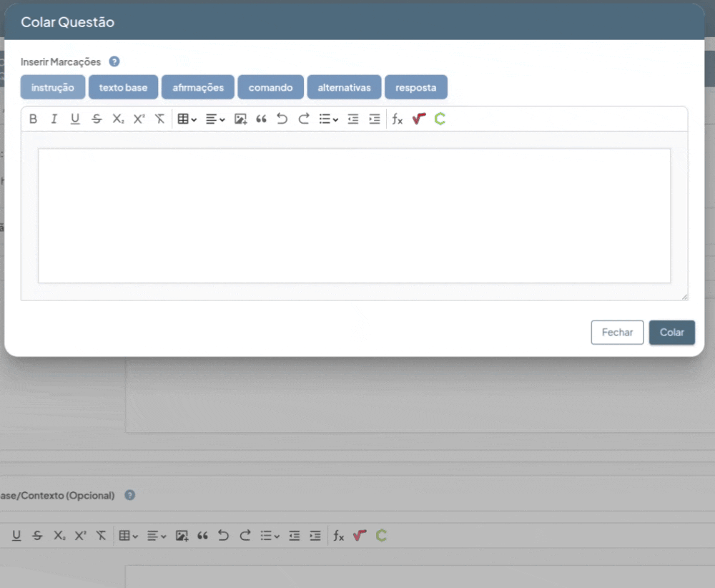The width and height of the screenshot is (715, 588).
Task: Undo last action in Colar Questão editor
Action: (282, 119)
